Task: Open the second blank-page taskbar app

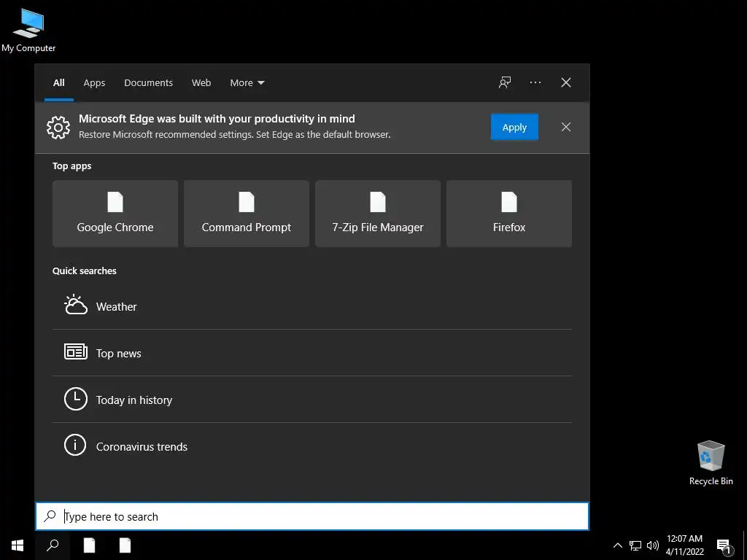Action: tap(125, 545)
